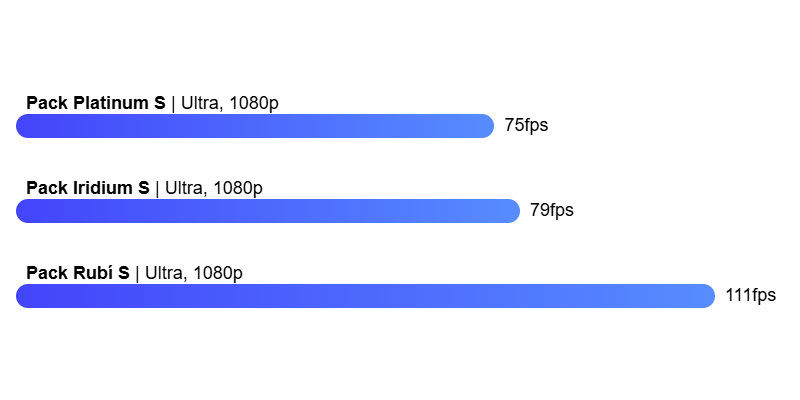800x400 pixels.
Task: Click the Pack Iridium S label
Action: [x=88, y=188]
